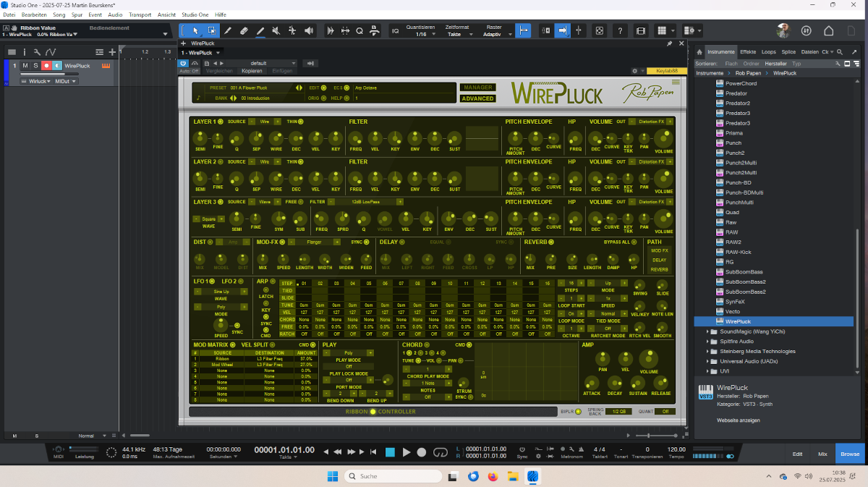Switch to the Loops browser tab
Image resolution: width=868 pixels, height=487 pixels.
click(x=769, y=52)
